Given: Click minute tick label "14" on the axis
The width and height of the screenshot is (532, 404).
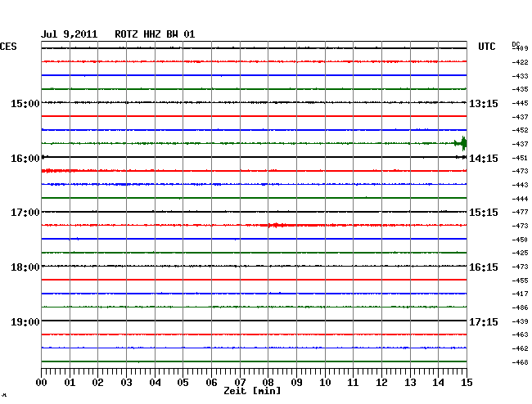Looking at the screenshot, I should pos(438,382).
